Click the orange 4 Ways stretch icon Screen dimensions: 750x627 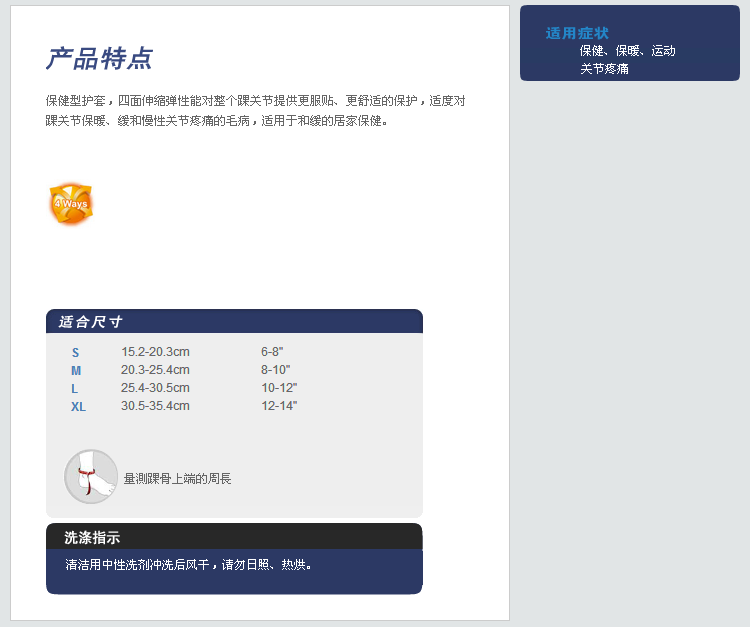(71, 203)
